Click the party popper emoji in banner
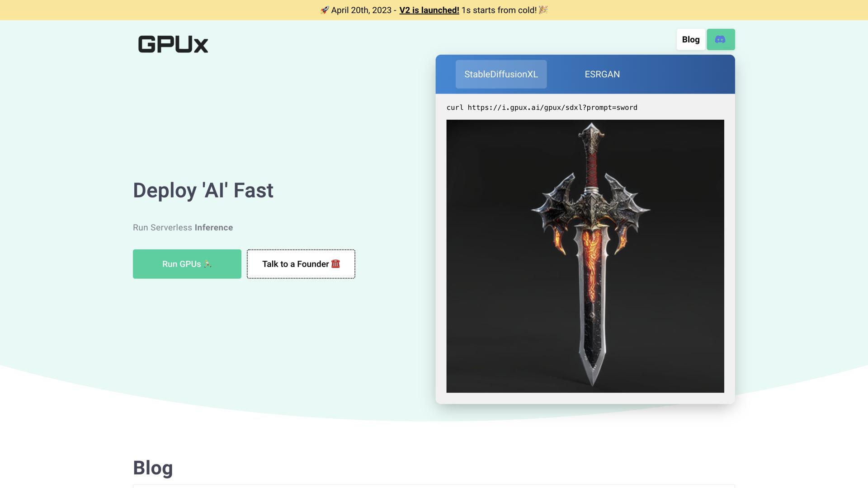 [542, 9]
